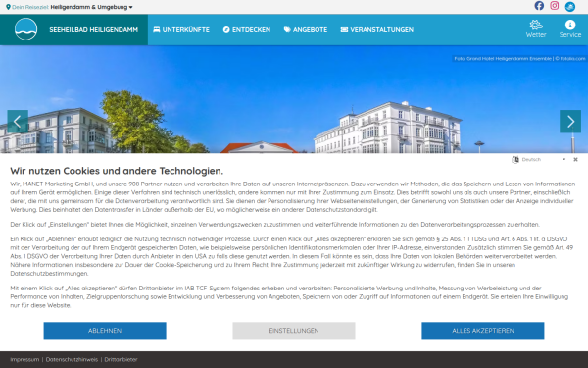The width and height of the screenshot is (588, 368).
Task: Click the Seeheilbad Heiligendamm round logo
Action: tap(25, 29)
